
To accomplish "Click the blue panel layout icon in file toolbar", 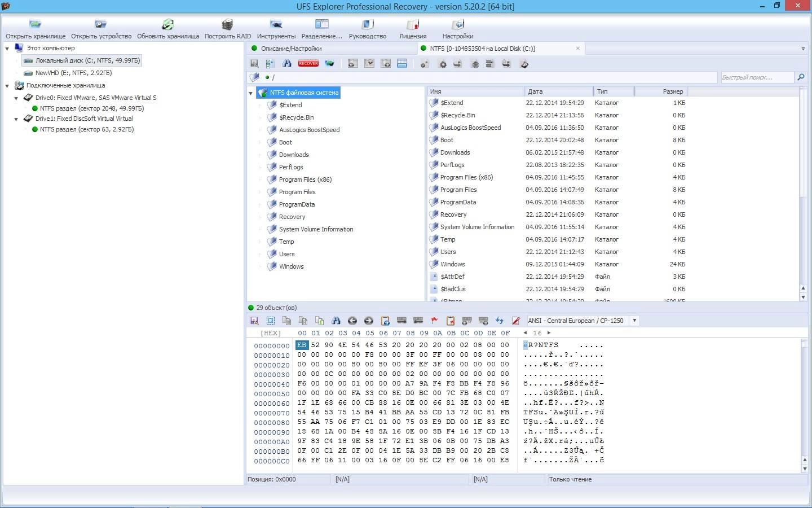I will pos(402,64).
